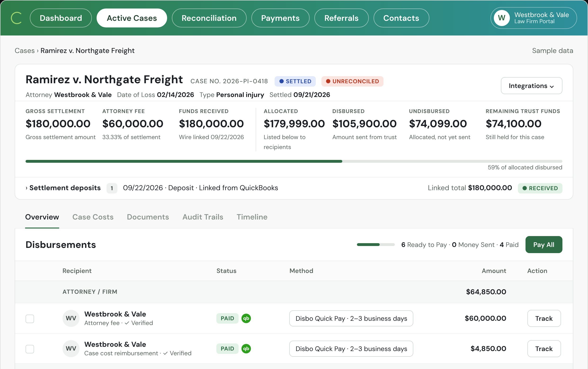Screen dimensions: 588x369
Task: Click the WV avatar in the Attorney fee row
Action: pos(71,318)
